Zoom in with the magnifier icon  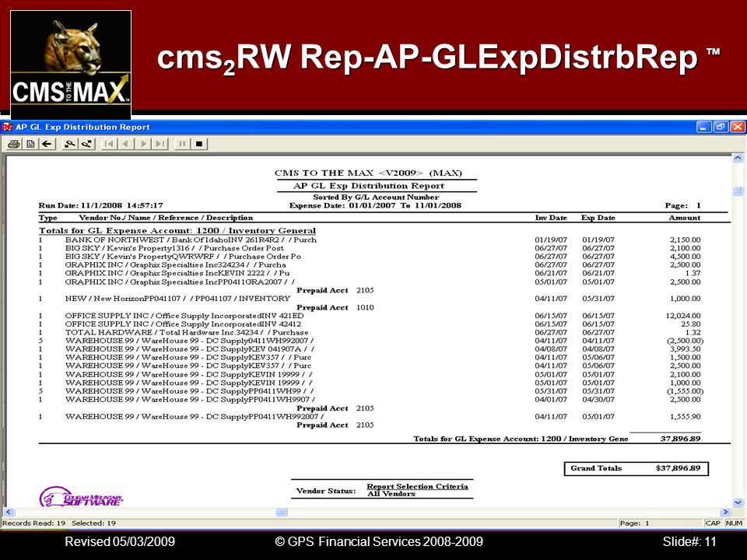[x=70, y=143]
